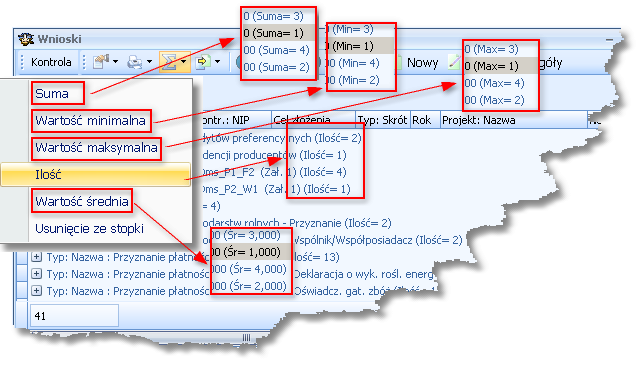Screen dimensions: 638x366
Task: Choose Wartość minimalna menu entry
Action: [x=90, y=120]
